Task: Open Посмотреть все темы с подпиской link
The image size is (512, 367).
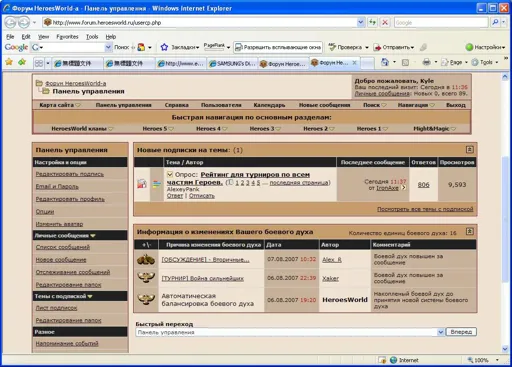Action: coord(425,209)
